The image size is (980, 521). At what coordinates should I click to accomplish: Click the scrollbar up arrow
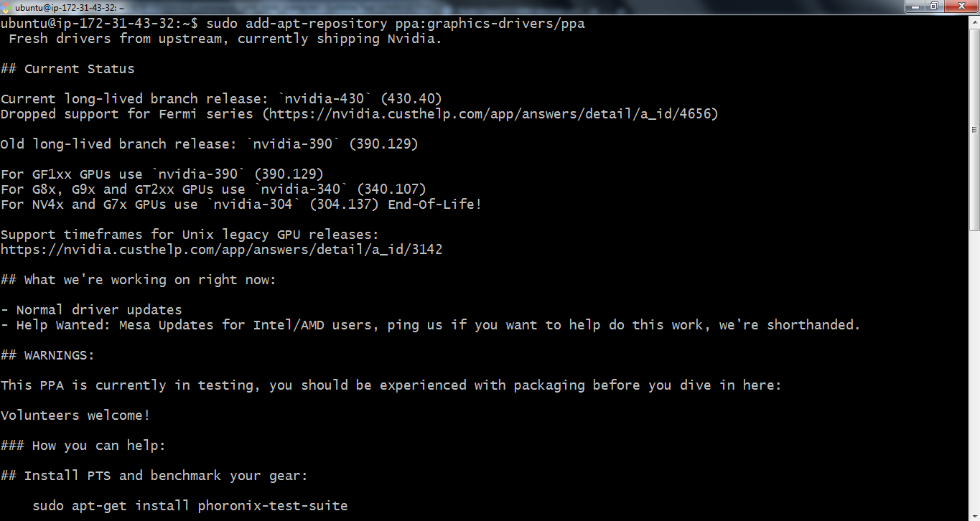click(x=974, y=21)
